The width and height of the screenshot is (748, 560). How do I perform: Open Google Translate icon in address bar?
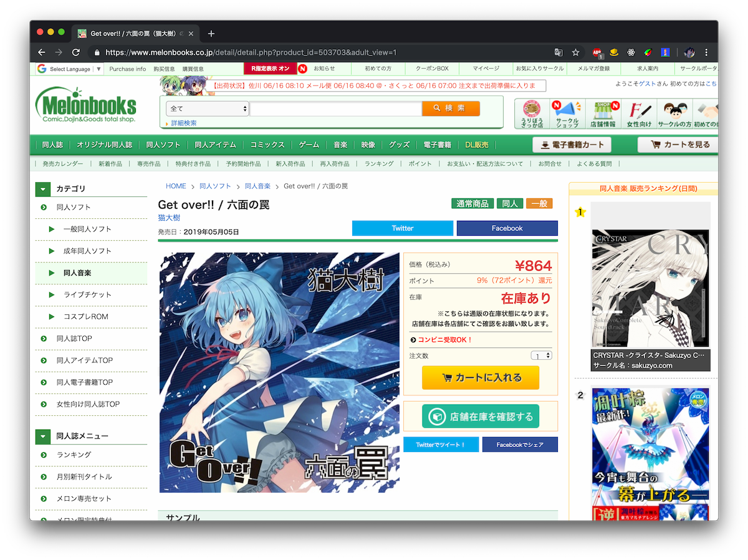click(x=559, y=52)
